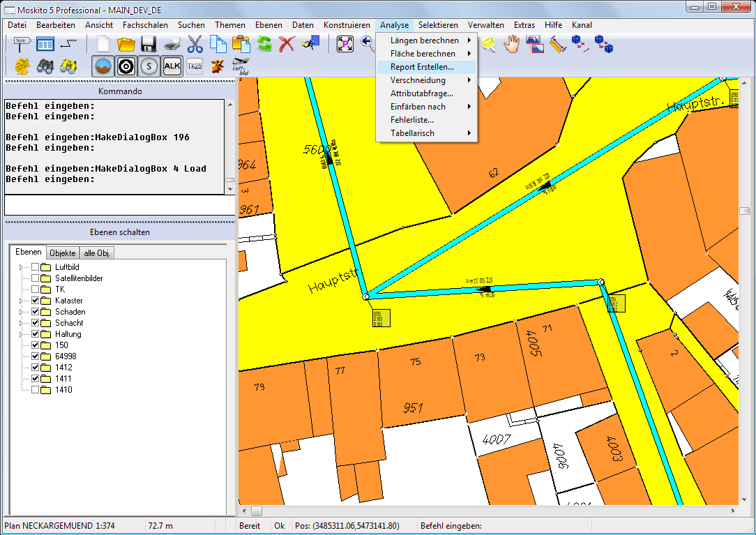
Task: Expand the Schacht tree node
Action: click(x=21, y=323)
